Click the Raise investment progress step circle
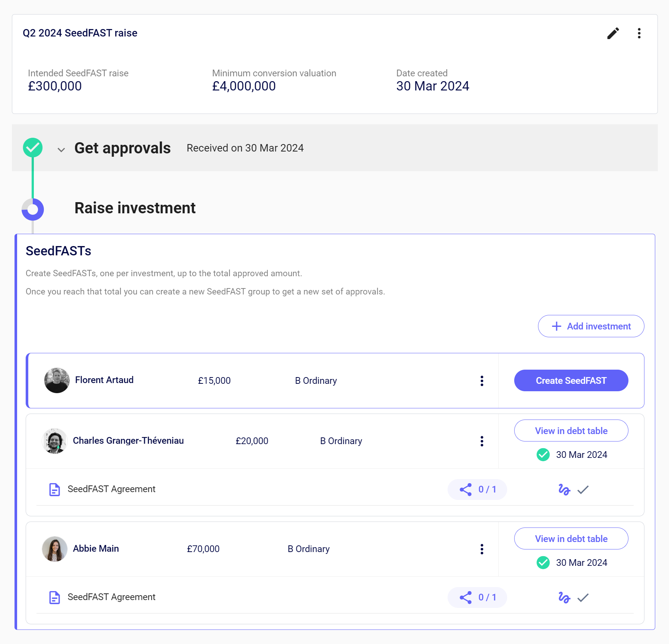 tap(33, 209)
